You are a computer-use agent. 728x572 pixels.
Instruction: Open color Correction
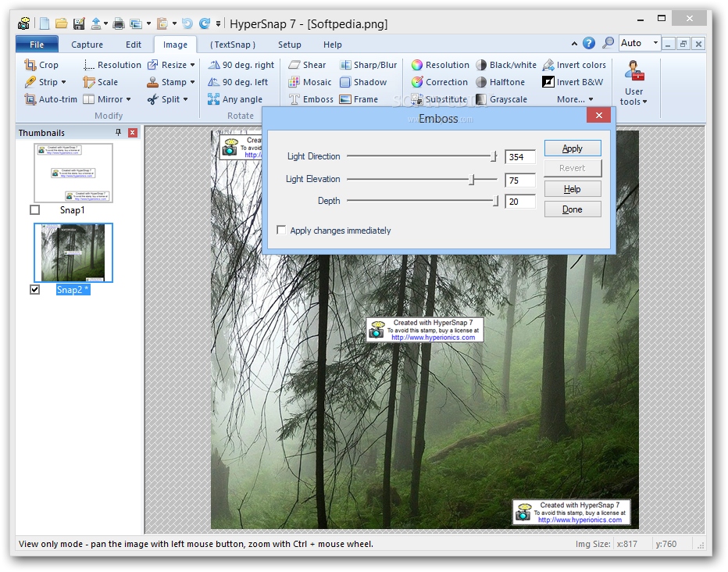tap(439, 82)
